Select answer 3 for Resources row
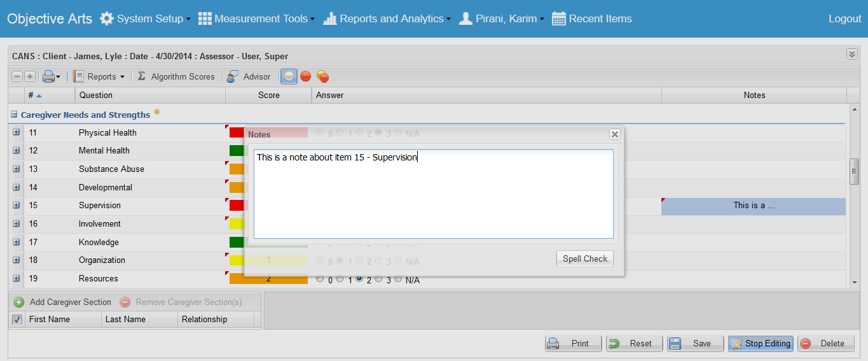This screenshot has width=868, height=361. 378,279
